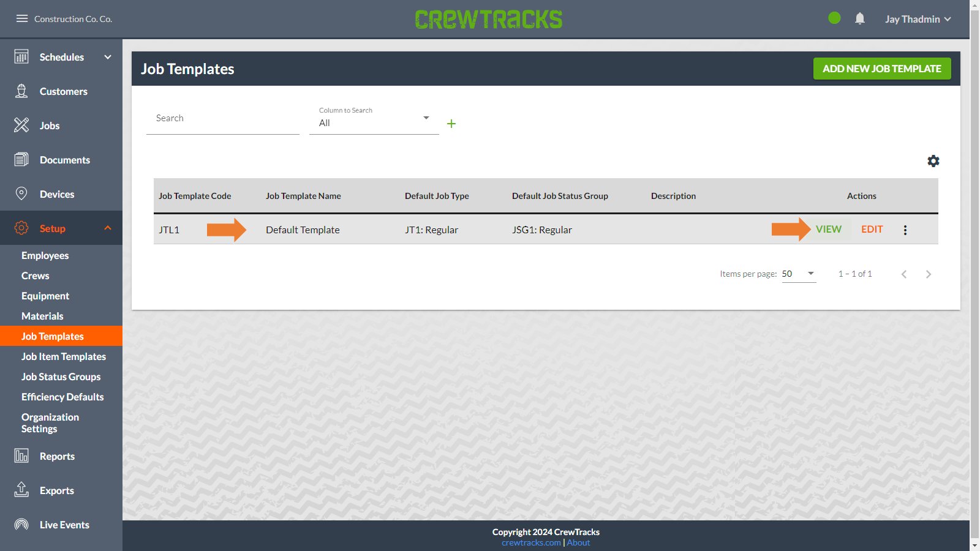
Task: Open Reports in the sidebar
Action: coord(61,456)
